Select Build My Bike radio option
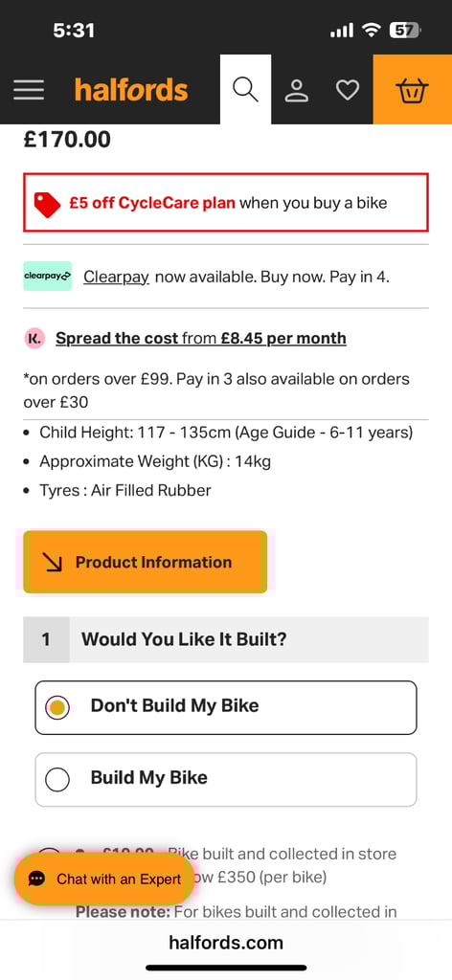 click(x=226, y=779)
